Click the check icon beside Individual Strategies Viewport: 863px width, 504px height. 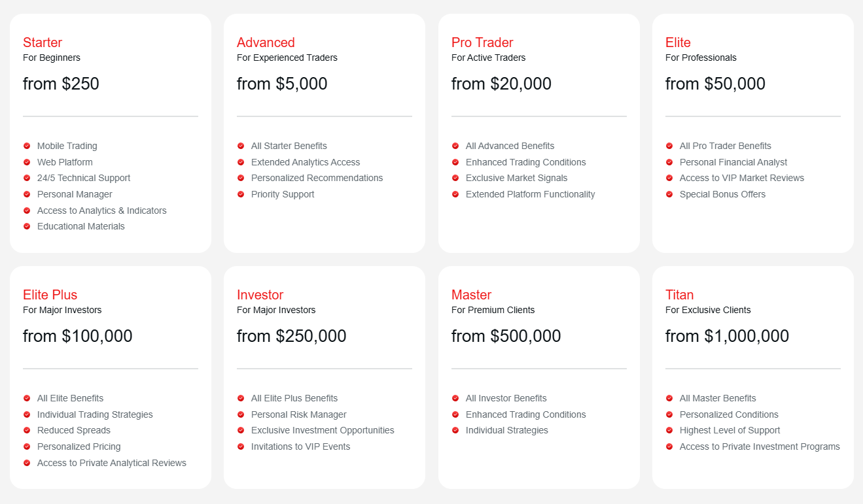point(455,430)
